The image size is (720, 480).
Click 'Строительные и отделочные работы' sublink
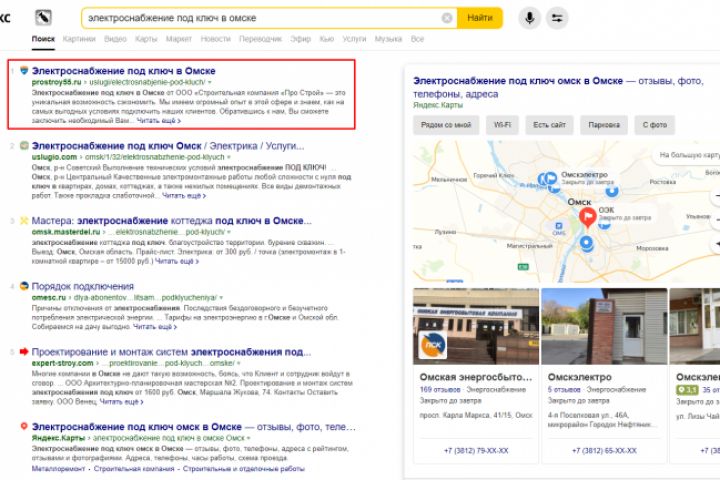(244, 469)
